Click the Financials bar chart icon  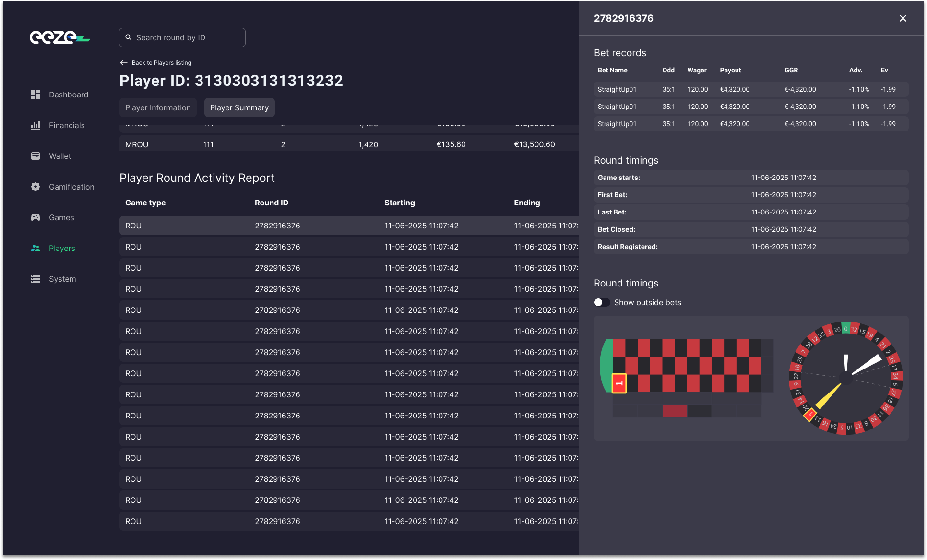(36, 125)
